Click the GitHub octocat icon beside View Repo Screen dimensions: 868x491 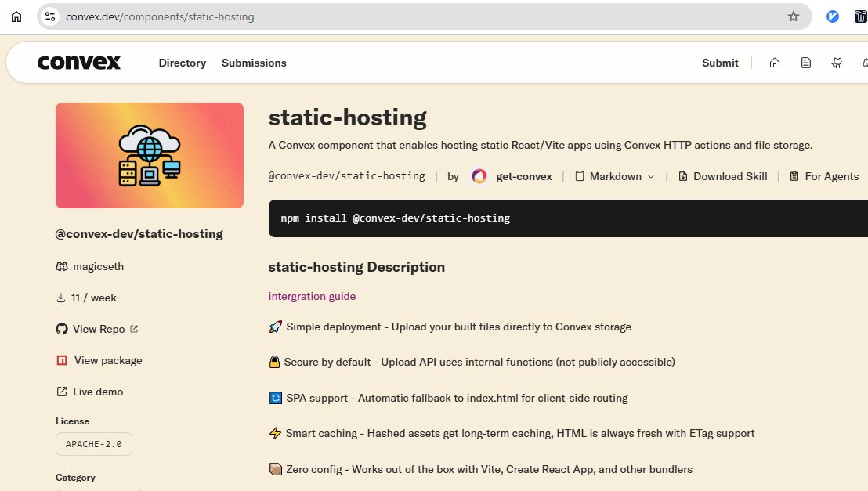click(x=61, y=330)
